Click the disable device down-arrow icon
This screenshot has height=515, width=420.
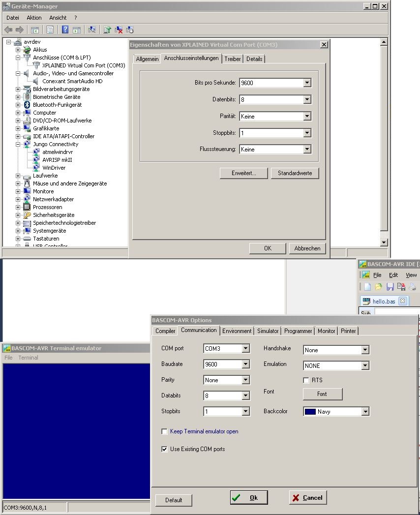coord(130,30)
